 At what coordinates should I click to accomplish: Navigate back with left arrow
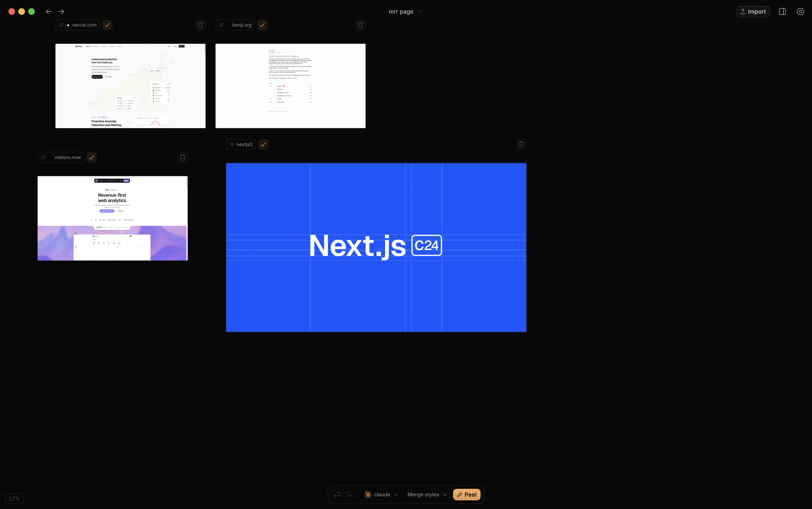(49, 12)
